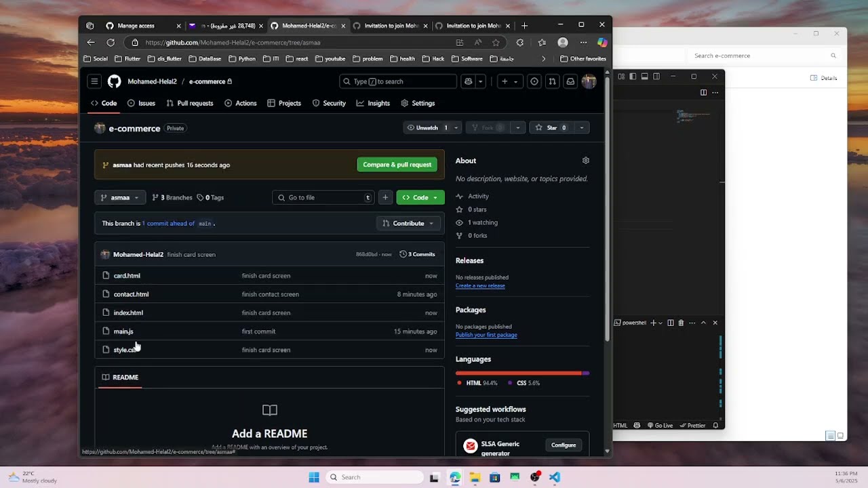Open File Explorer from the taskbar
The image size is (868, 488).
point(475,477)
